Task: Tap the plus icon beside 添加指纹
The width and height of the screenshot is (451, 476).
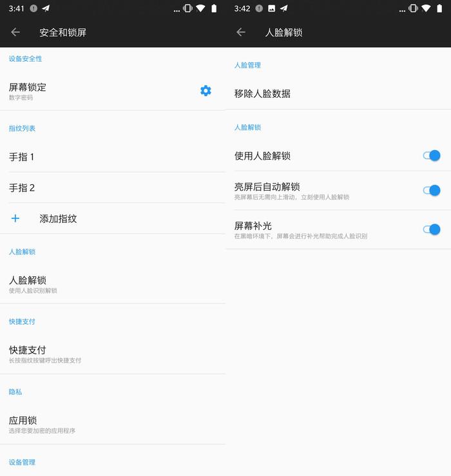Action: pos(15,218)
